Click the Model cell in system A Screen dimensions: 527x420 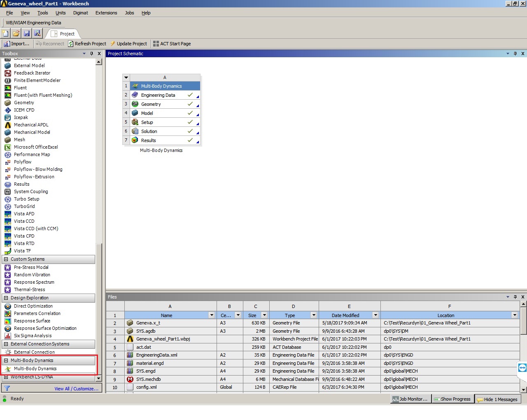(x=165, y=113)
